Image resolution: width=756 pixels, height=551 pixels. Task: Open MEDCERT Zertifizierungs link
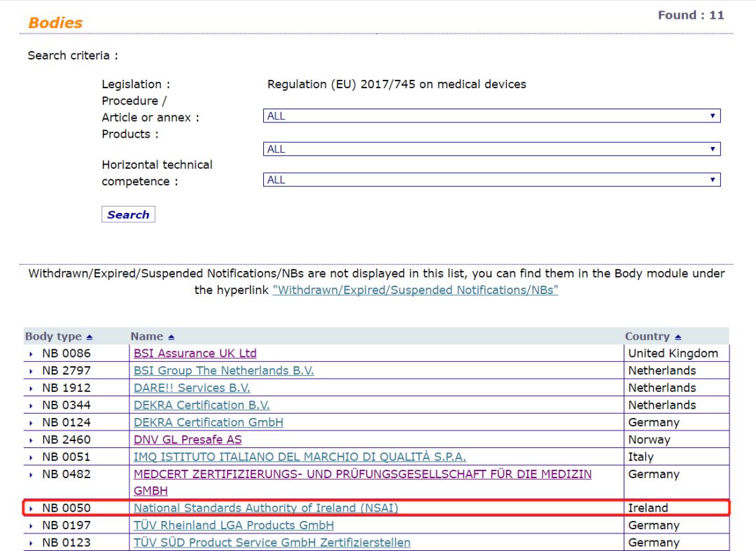pyautogui.click(x=363, y=475)
